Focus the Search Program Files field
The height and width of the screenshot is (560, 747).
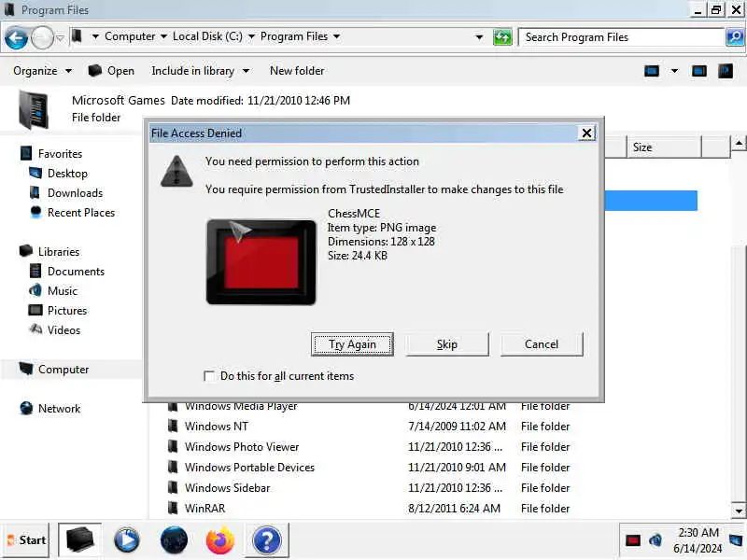pyautogui.click(x=622, y=37)
